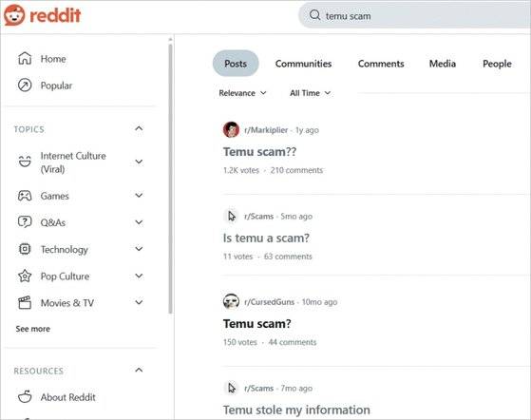The image size is (531, 420).
Task: Click the Popular arrow-circle icon
Action: [x=25, y=85]
